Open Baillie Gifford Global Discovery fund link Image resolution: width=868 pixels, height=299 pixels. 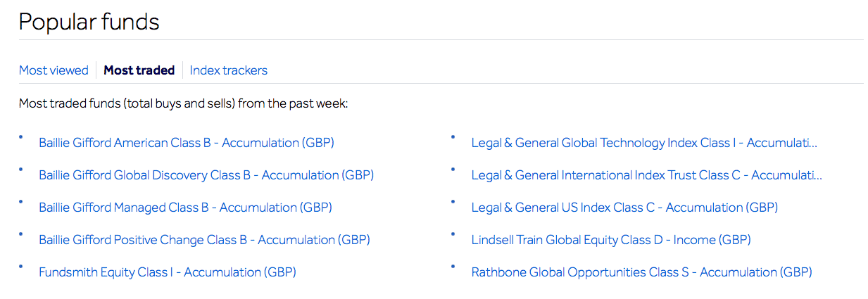(x=206, y=175)
